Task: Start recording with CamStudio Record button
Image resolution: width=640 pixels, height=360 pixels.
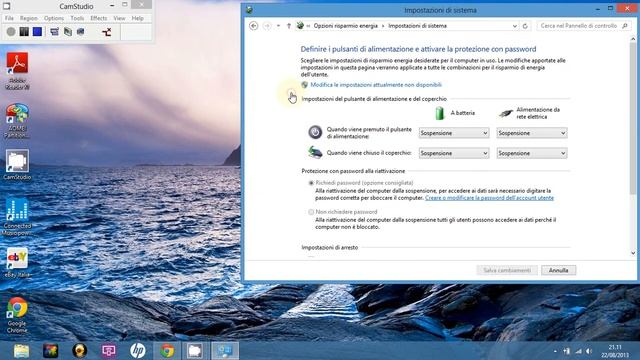Action: click(x=11, y=31)
